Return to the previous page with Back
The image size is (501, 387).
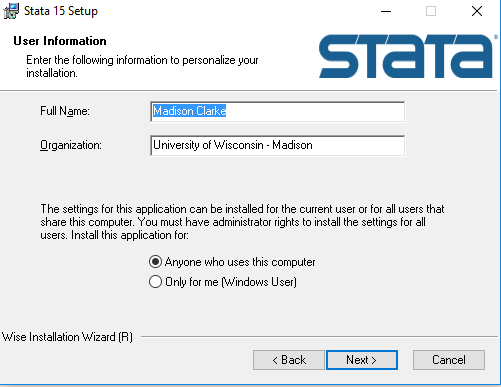[x=289, y=360]
